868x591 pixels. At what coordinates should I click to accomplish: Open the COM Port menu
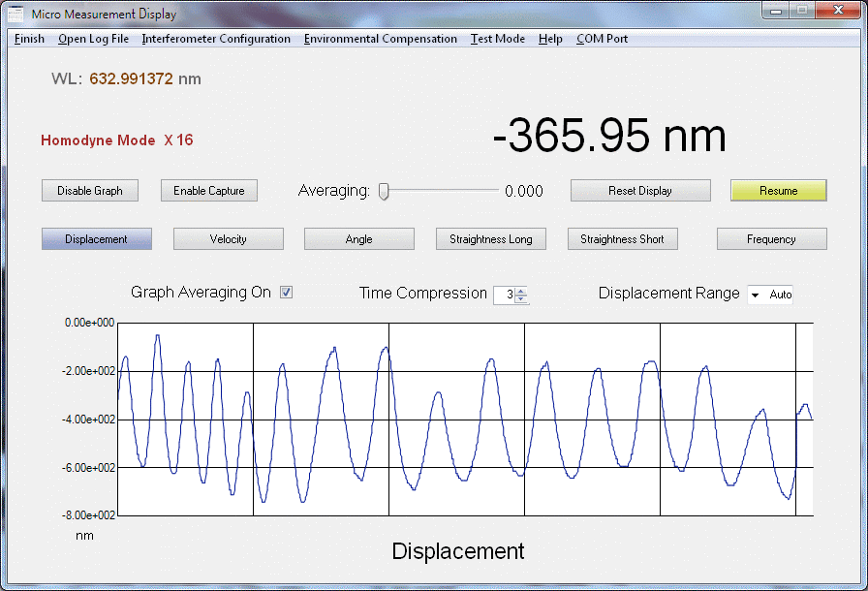click(602, 39)
